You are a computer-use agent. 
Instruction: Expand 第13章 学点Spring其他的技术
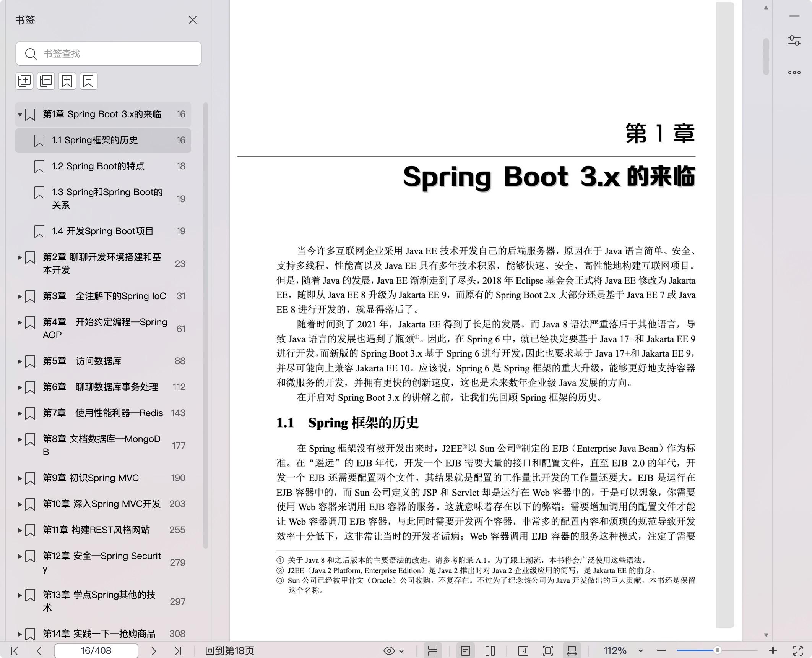(20, 595)
